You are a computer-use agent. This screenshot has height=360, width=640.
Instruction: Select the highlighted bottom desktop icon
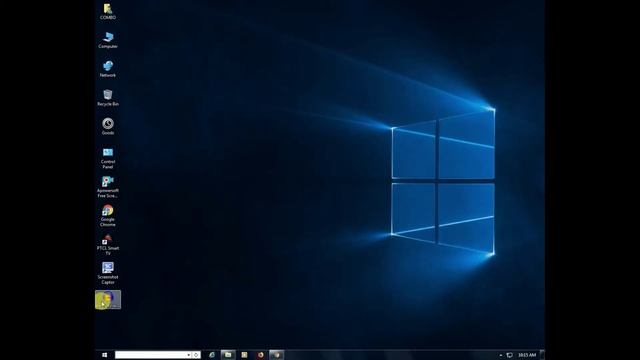108,300
